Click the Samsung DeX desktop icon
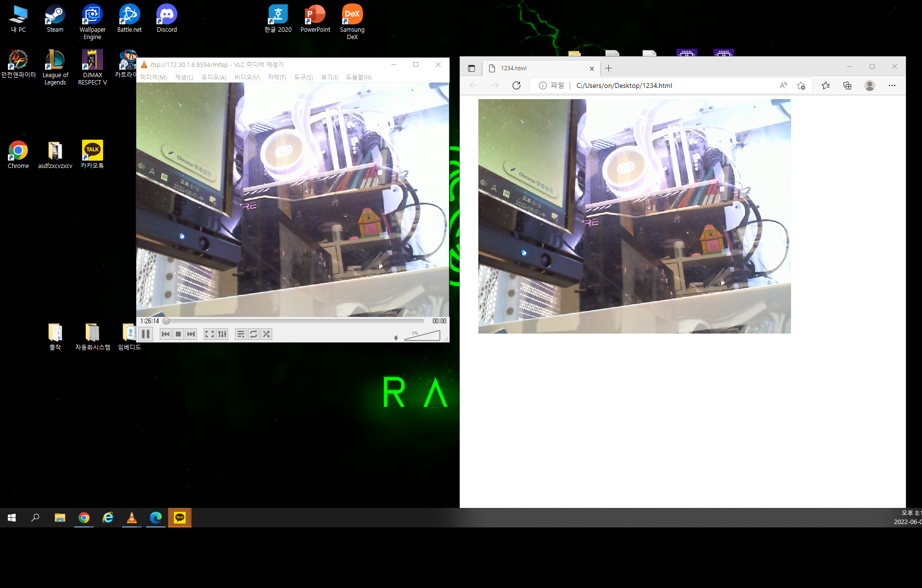This screenshot has width=922, height=588. (352, 22)
